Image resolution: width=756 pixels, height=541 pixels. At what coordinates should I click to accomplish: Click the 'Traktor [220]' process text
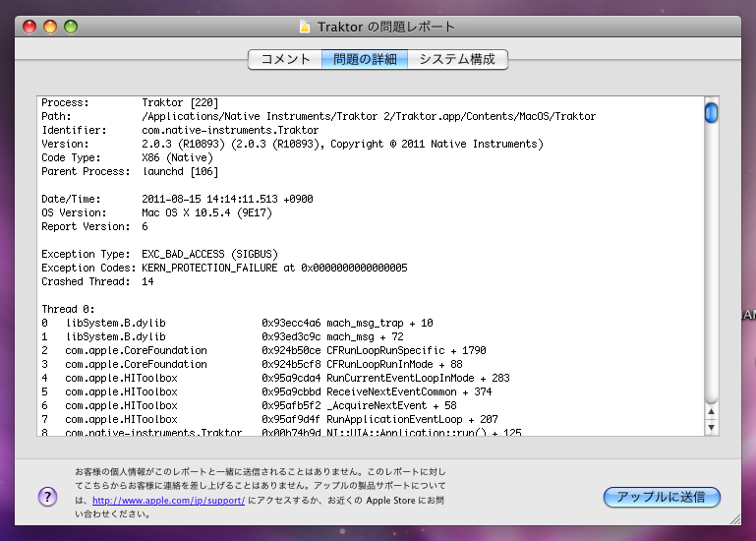180,103
